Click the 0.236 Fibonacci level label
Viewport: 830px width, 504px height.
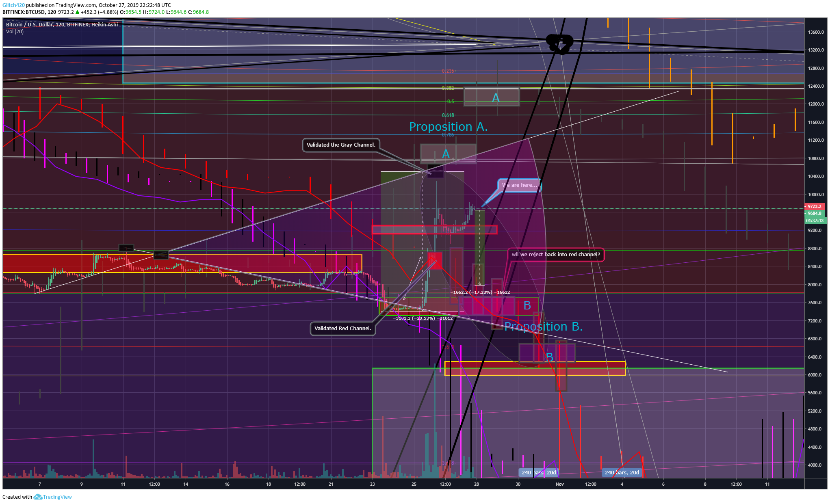[448, 71]
